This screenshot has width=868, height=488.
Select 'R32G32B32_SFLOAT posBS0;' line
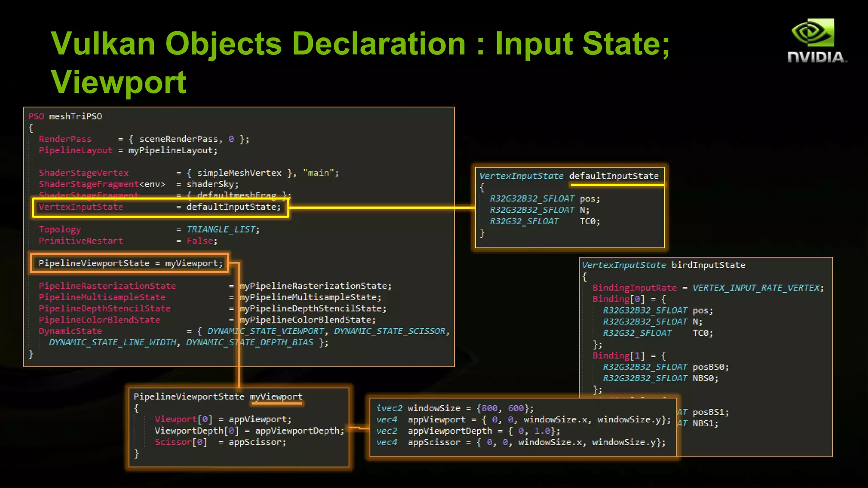[x=666, y=367]
